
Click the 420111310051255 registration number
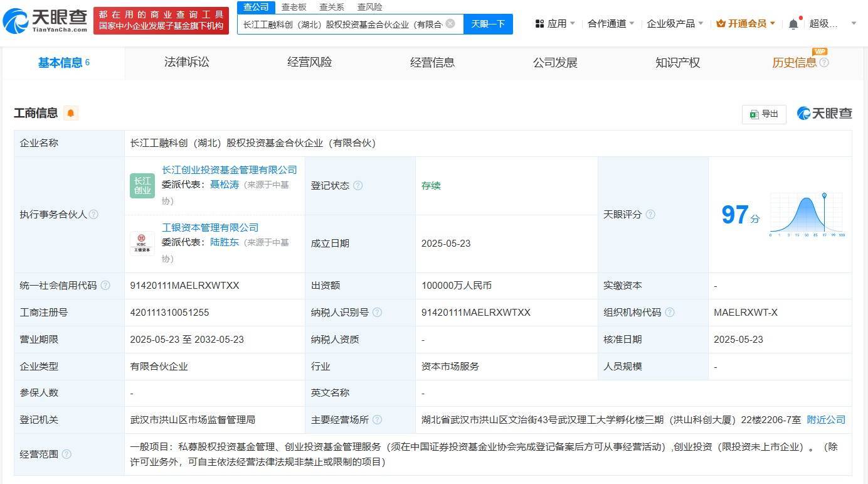click(x=169, y=313)
